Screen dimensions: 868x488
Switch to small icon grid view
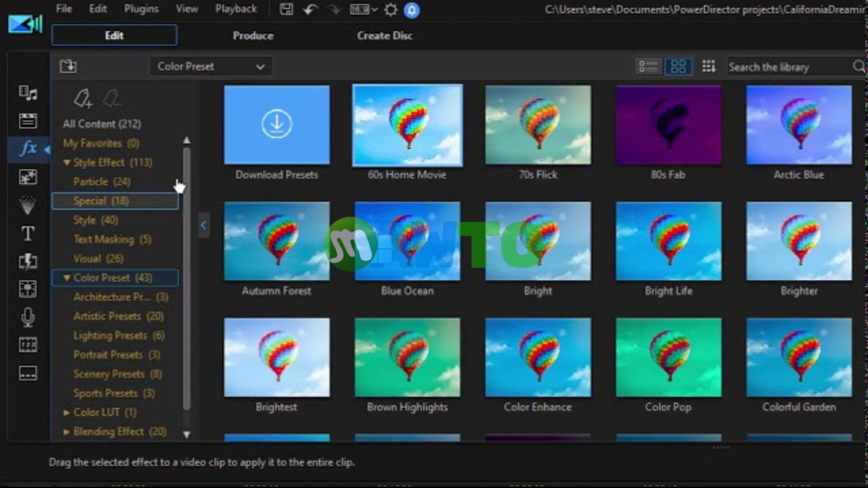click(709, 66)
